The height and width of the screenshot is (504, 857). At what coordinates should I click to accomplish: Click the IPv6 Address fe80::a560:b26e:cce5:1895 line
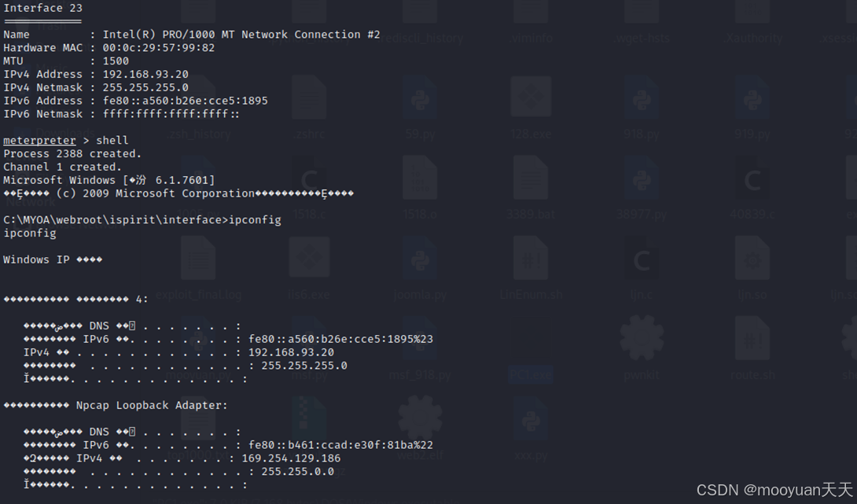coord(135,101)
